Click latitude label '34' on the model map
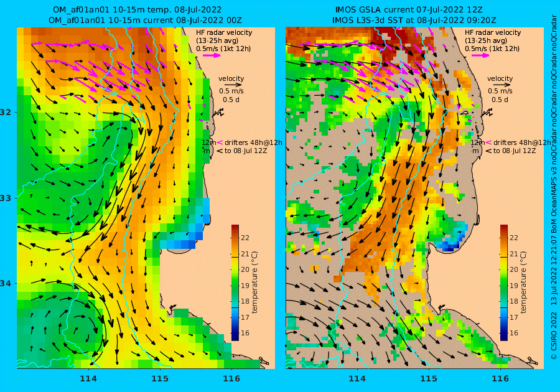The image size is (560, 392). coord(6,284)
